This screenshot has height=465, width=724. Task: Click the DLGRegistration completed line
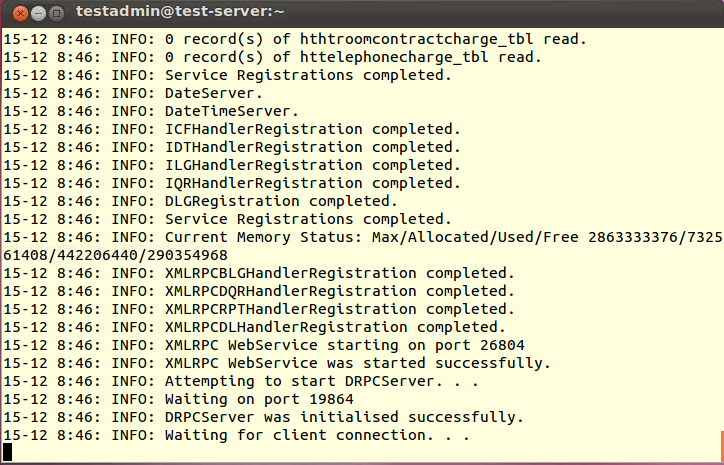(215, 201)
